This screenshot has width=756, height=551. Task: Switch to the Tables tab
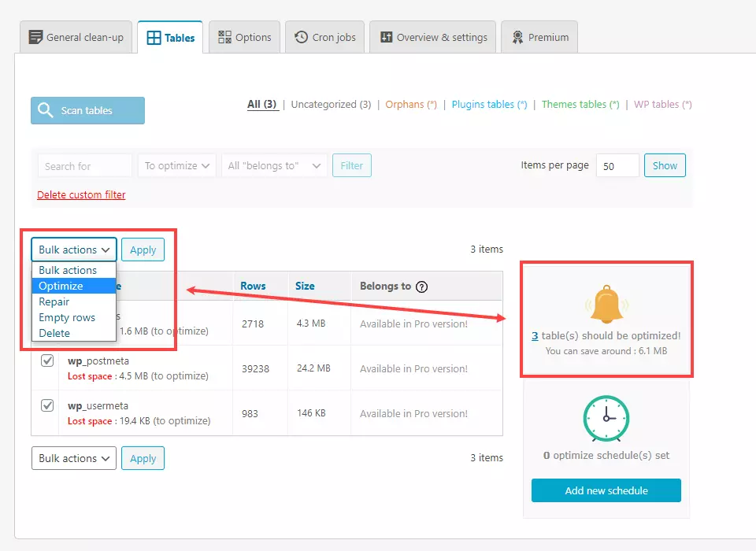coord(170,38)
